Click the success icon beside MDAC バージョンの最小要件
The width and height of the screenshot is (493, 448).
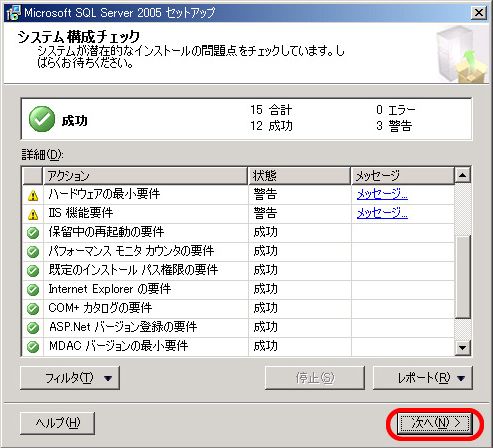point(33,347)
